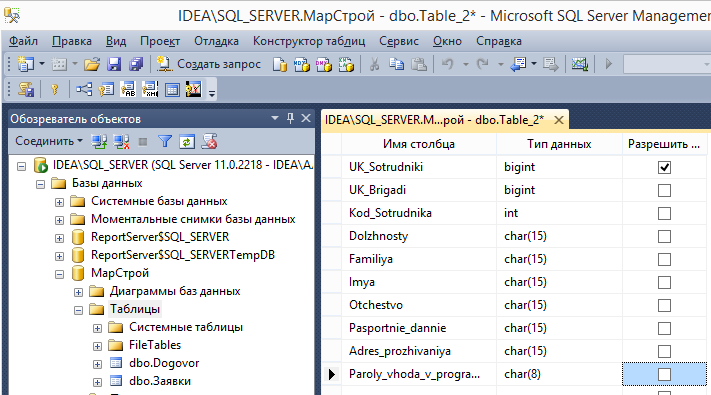This screenshot has height=395, width=711.
Task: Click the DMX query icon
Action: 324,64
